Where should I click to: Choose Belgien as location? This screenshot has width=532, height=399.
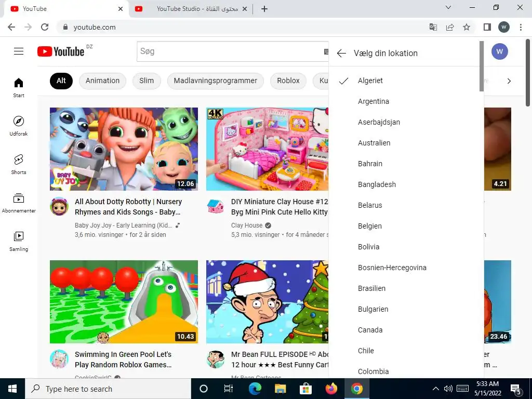point(406,226)
